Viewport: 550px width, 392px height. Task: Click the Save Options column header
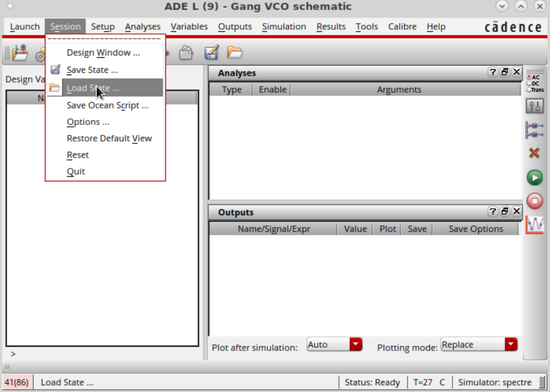pyautogui.click(x=476, y=229)
